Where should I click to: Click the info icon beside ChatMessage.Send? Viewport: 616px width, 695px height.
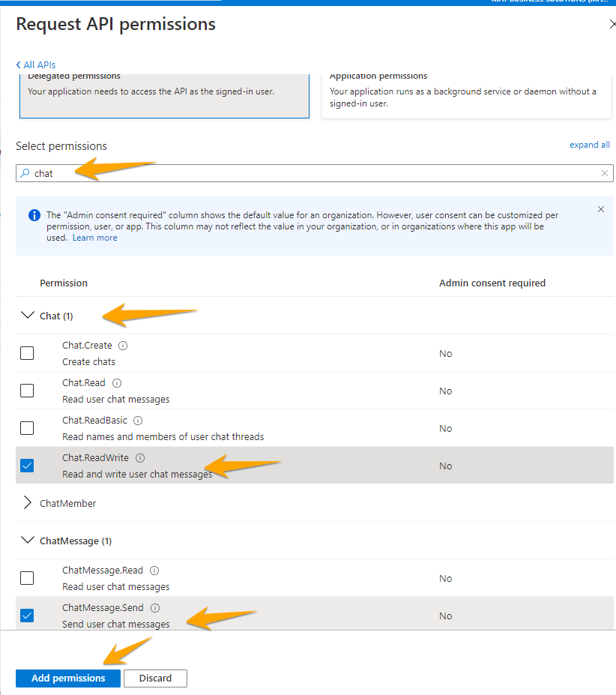pos(154,607)
